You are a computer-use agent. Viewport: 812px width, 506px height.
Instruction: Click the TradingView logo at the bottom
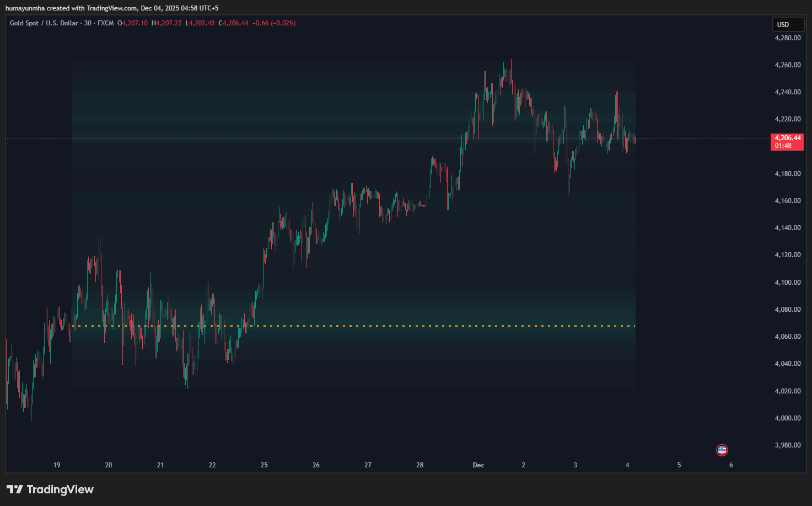[50, 489]
